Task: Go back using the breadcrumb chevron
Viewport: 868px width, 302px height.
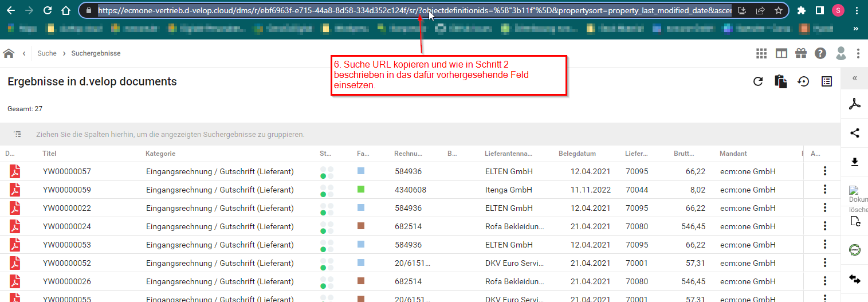Action: click(x=24, y=53)
